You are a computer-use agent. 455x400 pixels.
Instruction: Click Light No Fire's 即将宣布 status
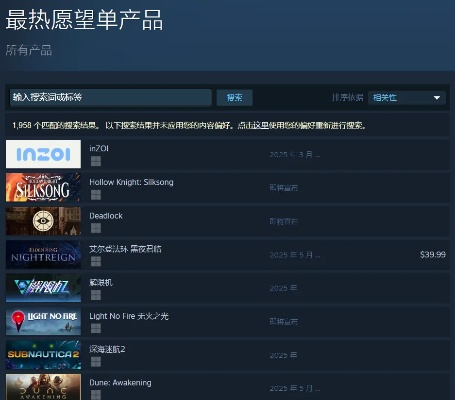coord(284,322)
